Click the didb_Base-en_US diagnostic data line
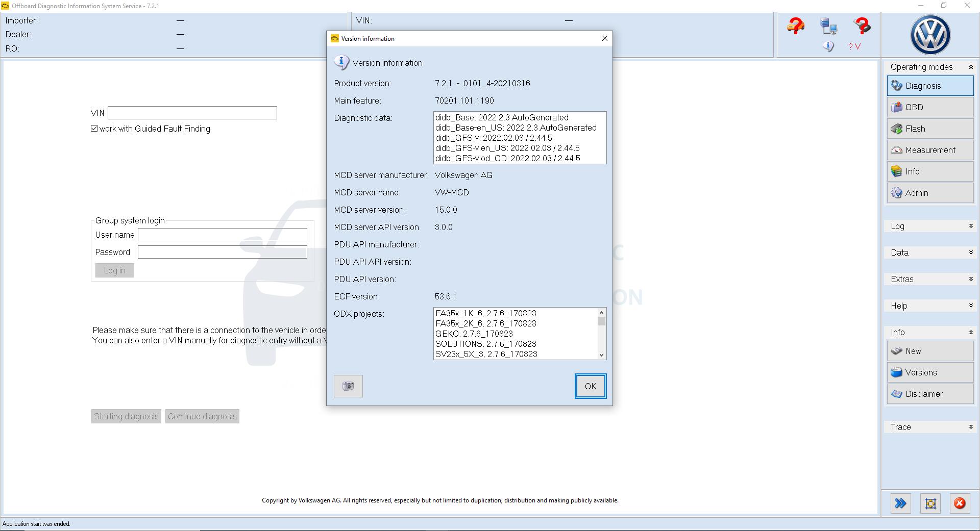This screenshot has height=531, width=980. [x=516, y=128]
